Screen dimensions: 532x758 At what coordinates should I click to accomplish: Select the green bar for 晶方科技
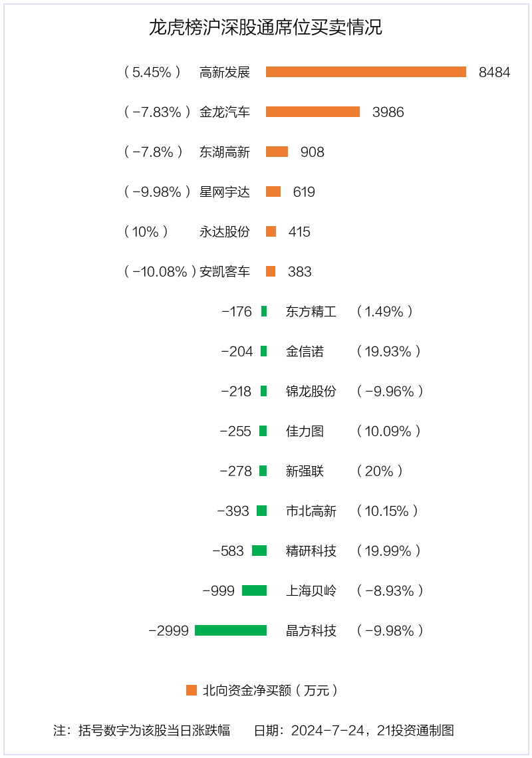[231, 630]
